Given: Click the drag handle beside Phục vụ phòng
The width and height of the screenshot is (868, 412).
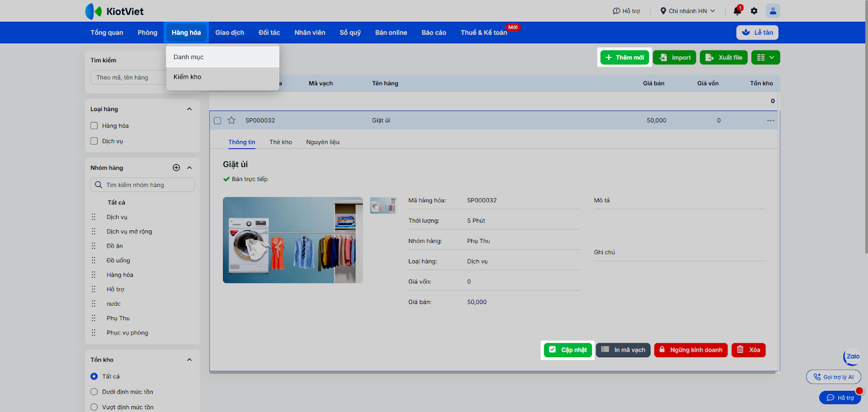Looking at the screenshot, I should click(93, 333).
